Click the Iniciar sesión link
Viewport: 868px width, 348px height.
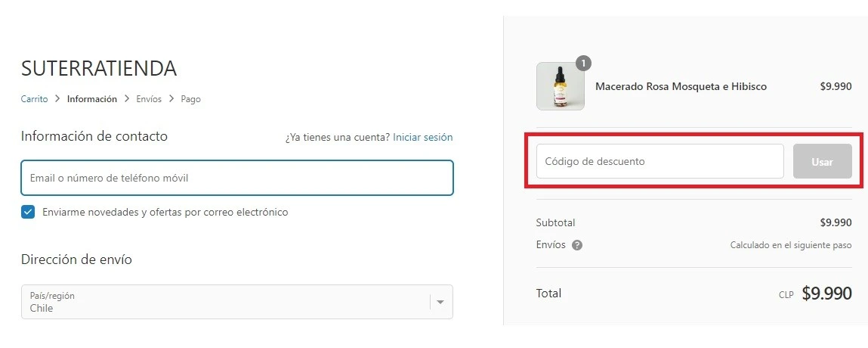tap(422, 138)
